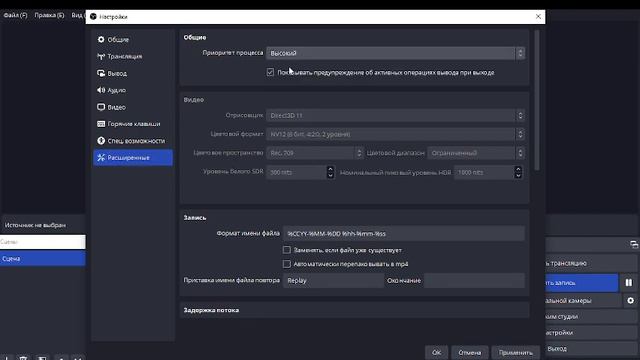Image resolution: width=640 pixels, height=360 pixels.
Task: Click the speaker icon beside Аудио
Action: point(101,90)
